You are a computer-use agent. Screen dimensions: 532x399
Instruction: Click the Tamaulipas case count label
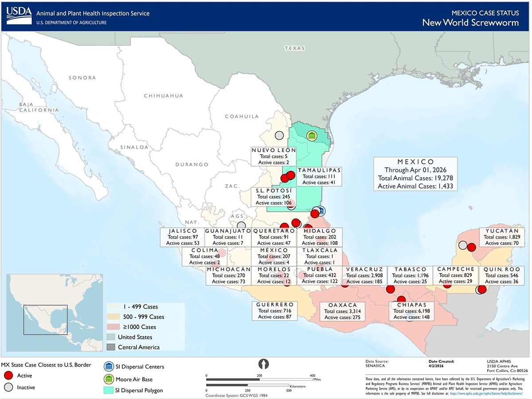click(319, 176)
